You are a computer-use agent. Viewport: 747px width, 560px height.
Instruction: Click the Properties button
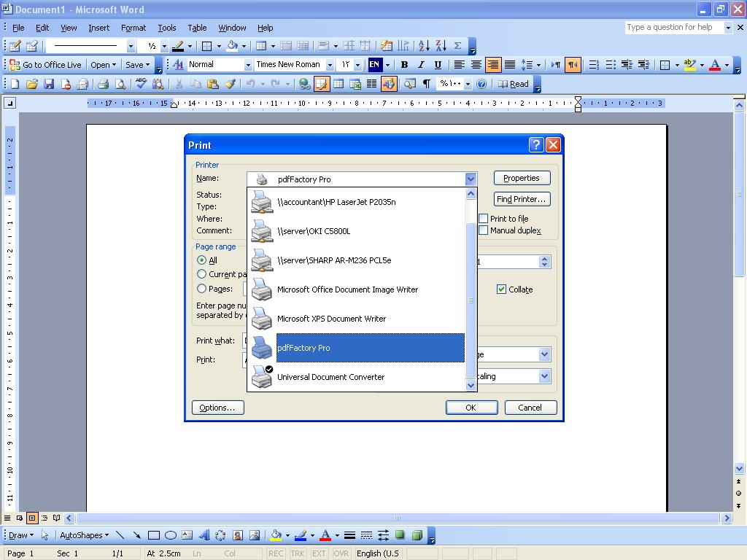click(522, 178)
